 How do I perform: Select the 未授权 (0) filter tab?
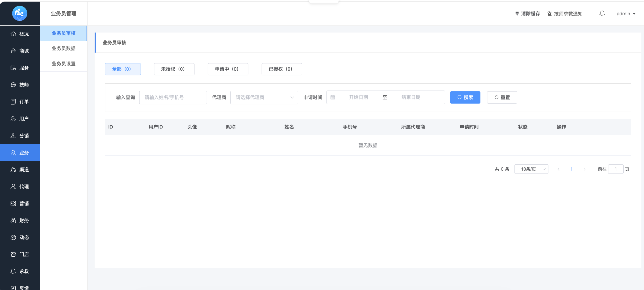(174, 69)
